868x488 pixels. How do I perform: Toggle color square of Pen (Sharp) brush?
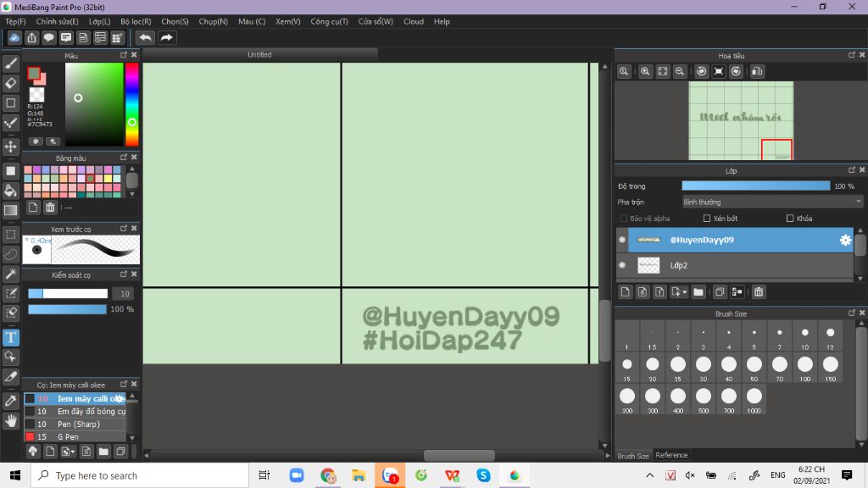30,424
